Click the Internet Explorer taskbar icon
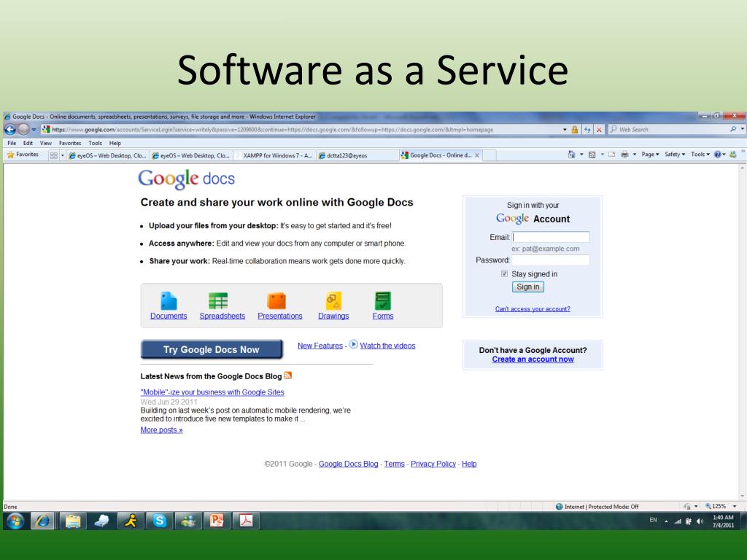 click(x=43, y=521)
